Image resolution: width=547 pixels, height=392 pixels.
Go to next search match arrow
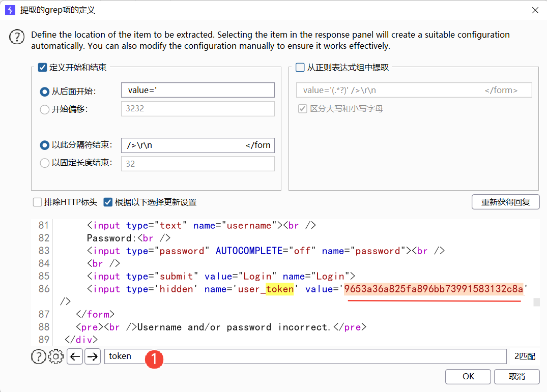pyautogui.click(x=93, y=356)
